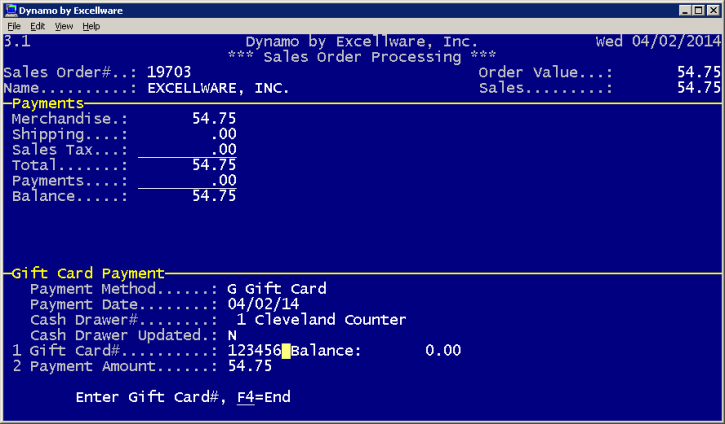Screen dimensions: 725x424
Task: Click the line number 2 beside Payment Amount
Action: click(x=17, y=366)
